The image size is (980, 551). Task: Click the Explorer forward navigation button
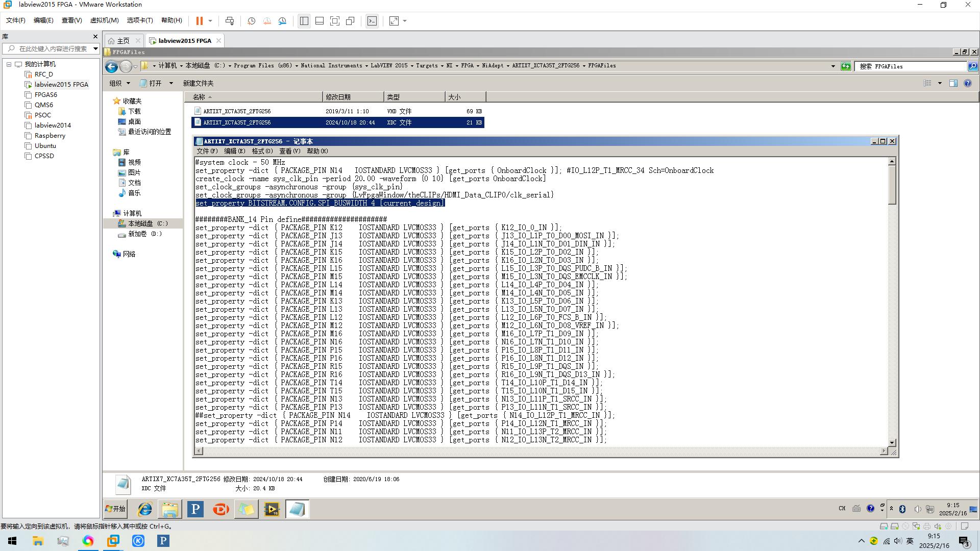[126, 66]
